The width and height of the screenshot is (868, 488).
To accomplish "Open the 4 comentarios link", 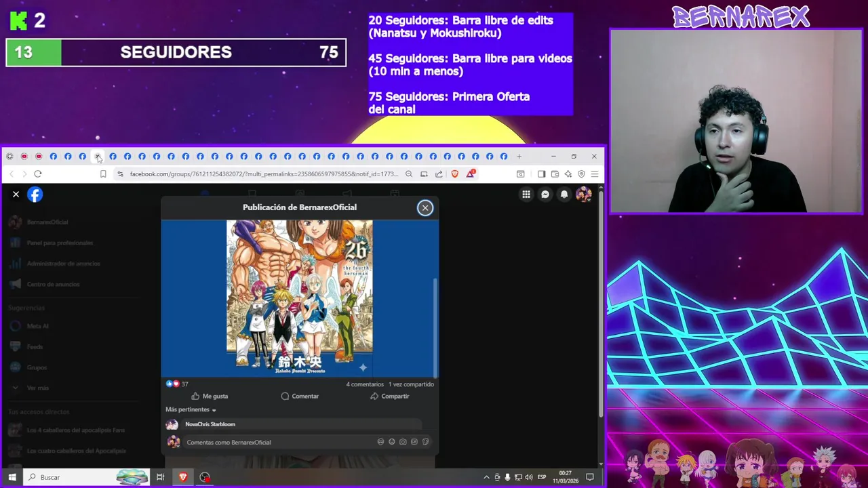I will click(365, 384).
